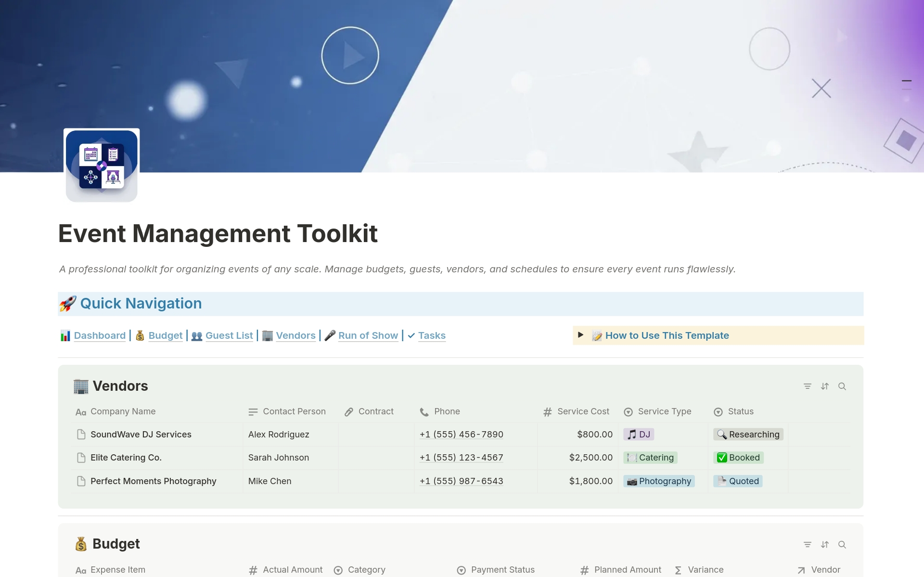Select the Catering service type tag
The width and height of the screenshot is (924, 577).
click(650, 458)
